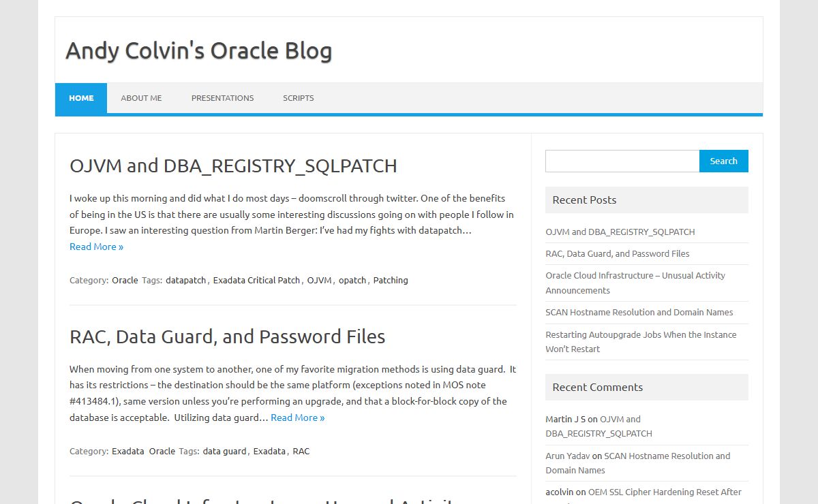Click the Arun Yadav commenter name

pyautogui.click(x=567, y=456)
